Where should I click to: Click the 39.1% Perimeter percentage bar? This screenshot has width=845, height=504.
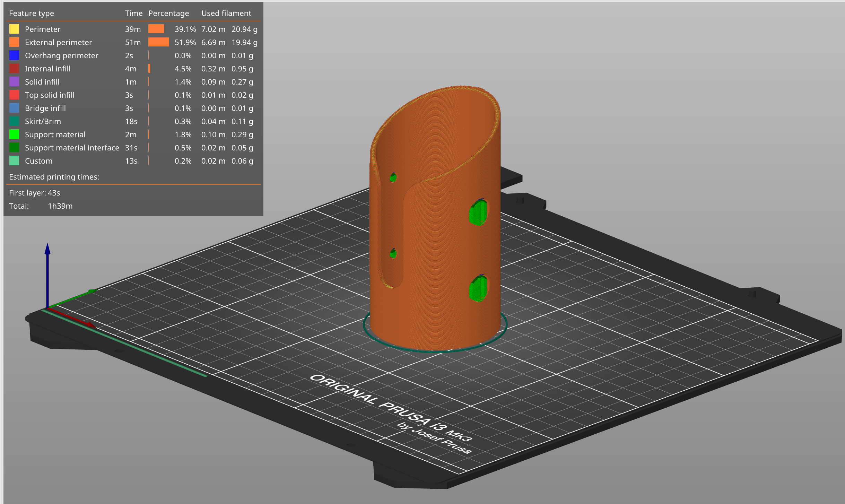tap(156, 29)
